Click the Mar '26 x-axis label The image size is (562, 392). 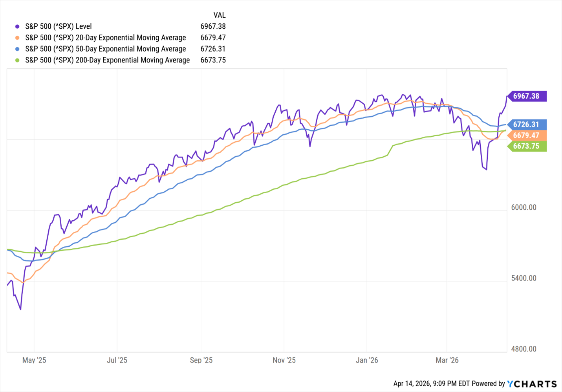point(447,360)
